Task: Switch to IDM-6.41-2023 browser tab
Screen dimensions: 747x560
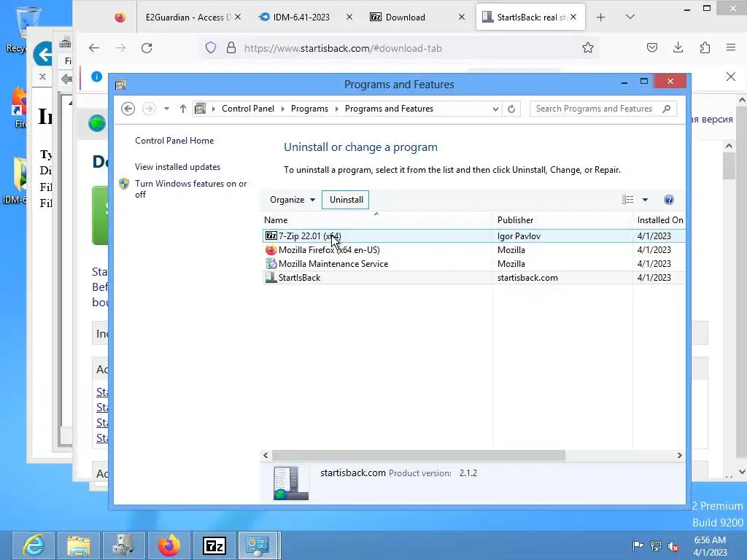Action: tap(301, 17)
